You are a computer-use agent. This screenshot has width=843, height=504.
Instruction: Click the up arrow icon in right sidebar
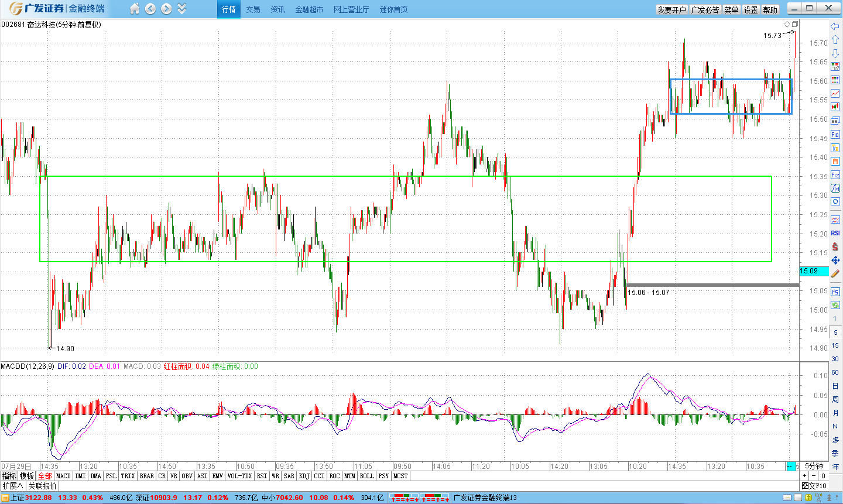[835, 39]
